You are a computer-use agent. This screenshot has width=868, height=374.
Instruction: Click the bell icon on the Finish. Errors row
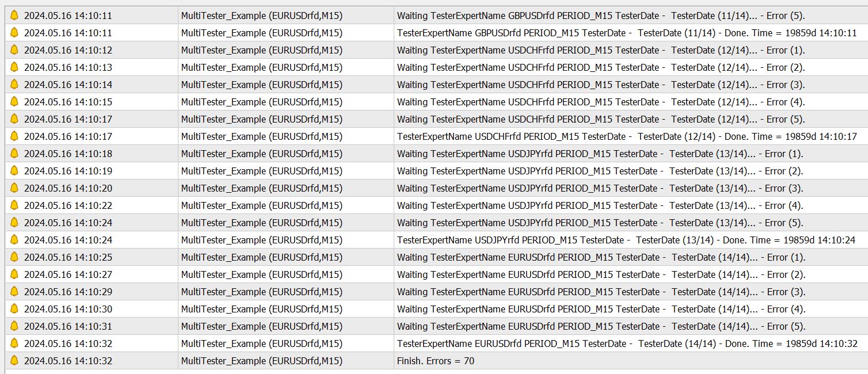[x=14, y=361]
